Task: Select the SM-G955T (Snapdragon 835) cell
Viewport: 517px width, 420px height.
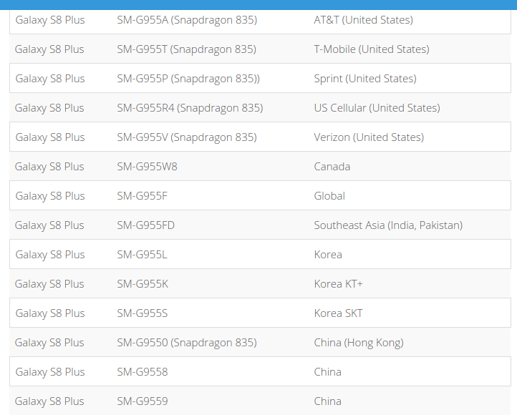Action: pos(187,49)
